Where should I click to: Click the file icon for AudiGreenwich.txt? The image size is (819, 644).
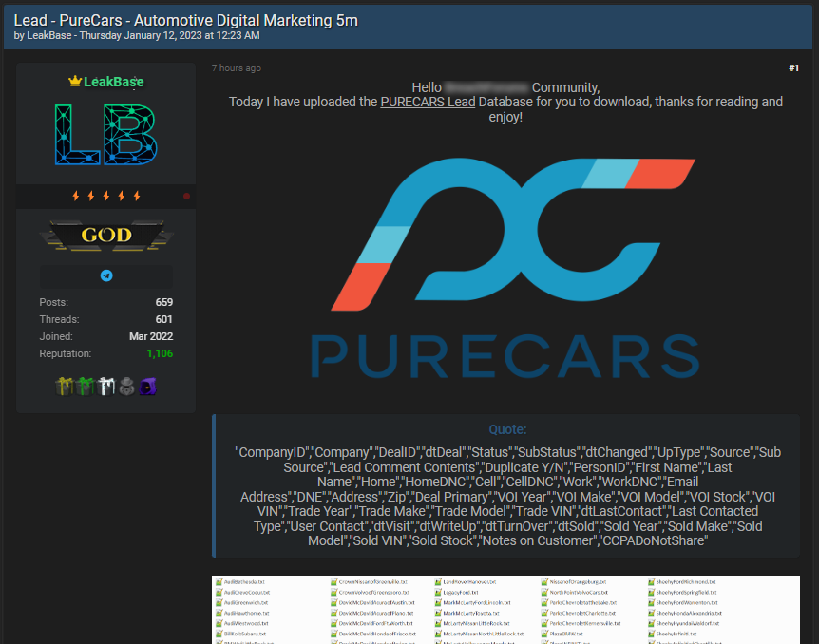coord(219,602)
